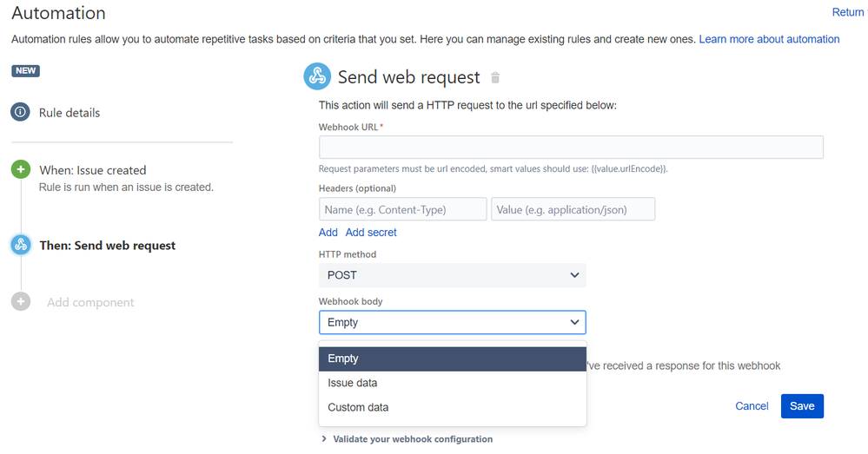Viewport: 868px width, 454px height.
Task: Click the header Value input field
Action: [573, 209]
